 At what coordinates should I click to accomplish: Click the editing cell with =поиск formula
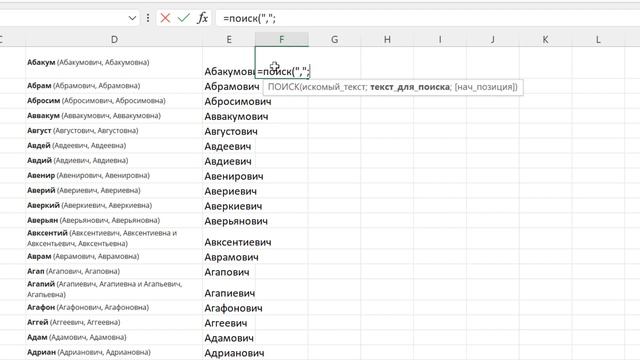(282, 62)
